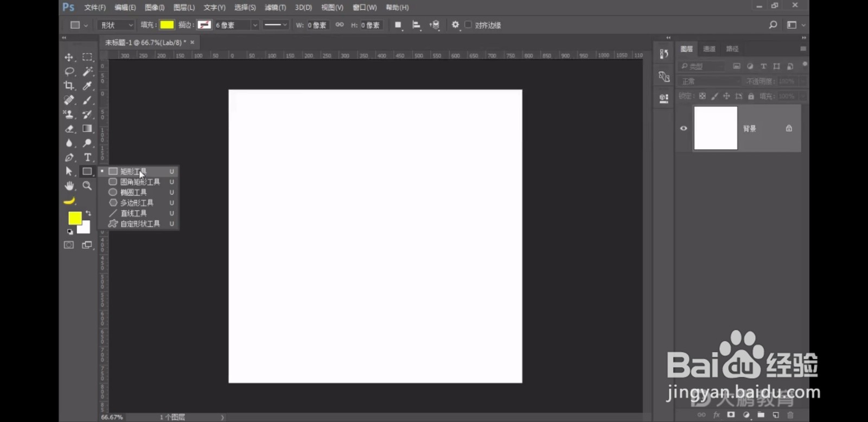The width and height of the screenshot is (868, 422).
Task: Select the History Brush tool
Action: [87, 114]
